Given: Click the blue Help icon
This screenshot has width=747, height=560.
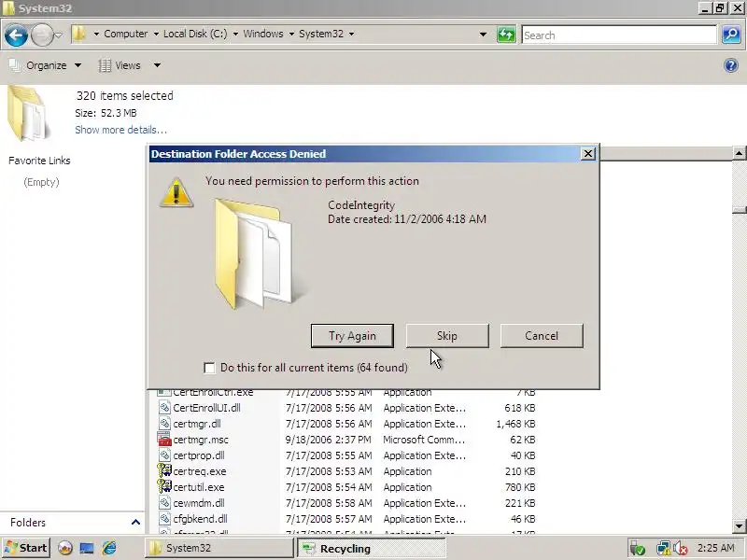Looking at the screenshot, I should pos(731,65).
